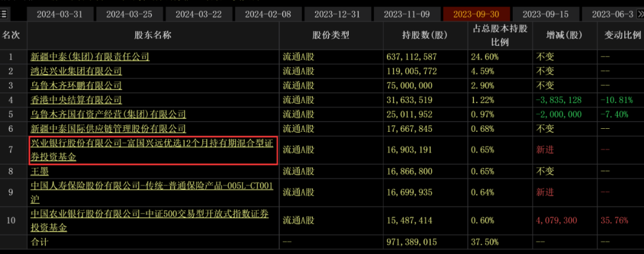Click 不变 in the 王墨 row
The width and height of the screenshot is (644, 254).
pyautogui.click(x=545, y=171)
